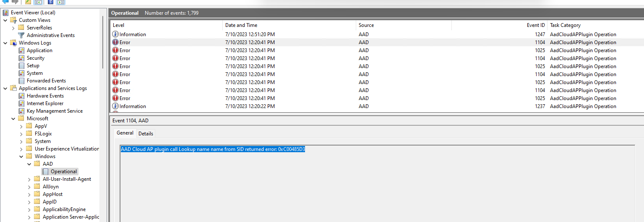
Task: Collapse the AAD folder
Action: tap(29, 164)
